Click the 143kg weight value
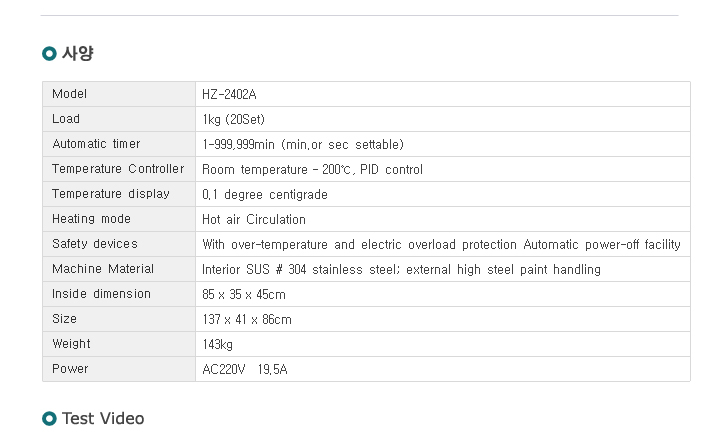This screenshot has width=721, height=437. click(x=217, y=345)
